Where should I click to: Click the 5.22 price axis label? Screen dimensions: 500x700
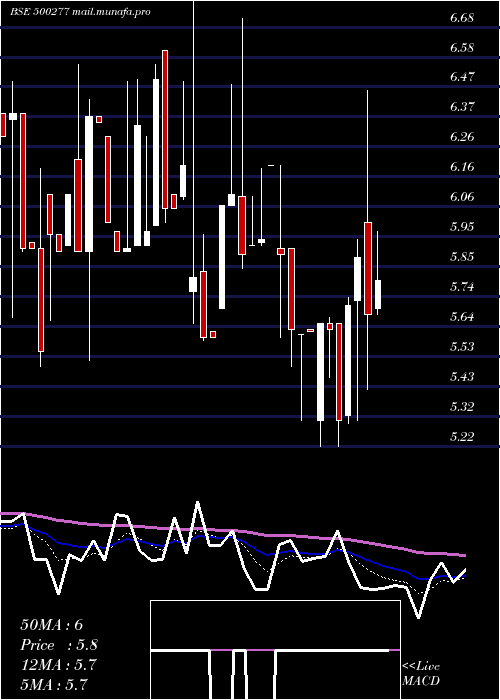tap(462, 436)
